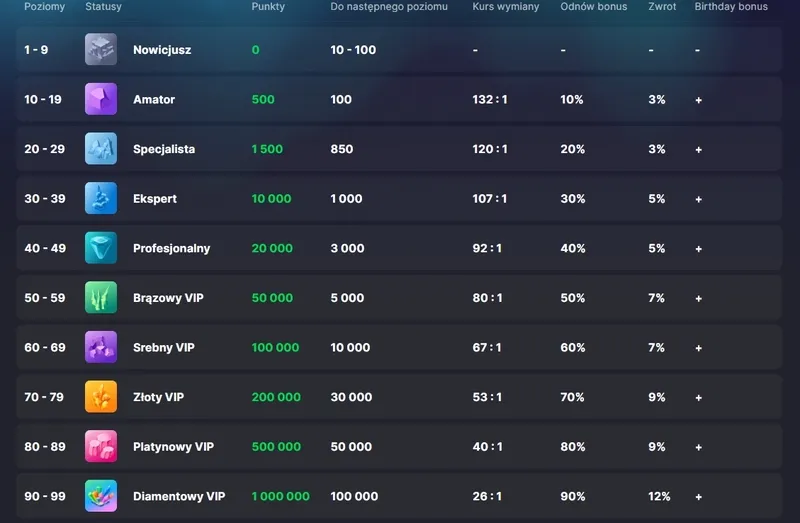
Task: Click the plus sign in Amator row
Action: [x=698, y=100]
